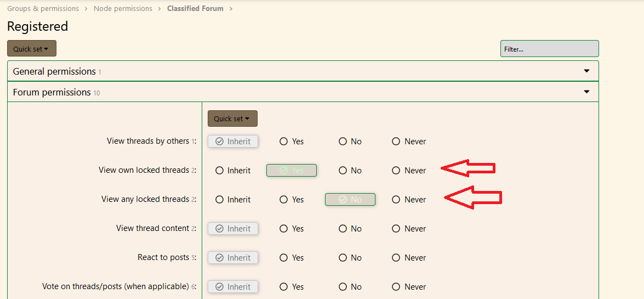Toggle the General permissions header text
Image resolution: width=644 pixels, height=299 pixels.
point(54,71)
